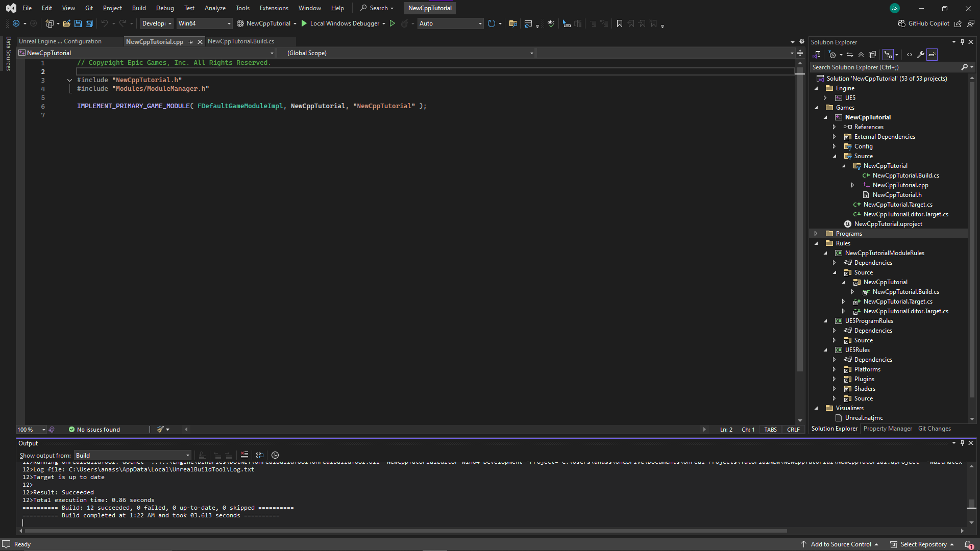Collapse the Engine folder in Solution Explorer

[816, 88]
